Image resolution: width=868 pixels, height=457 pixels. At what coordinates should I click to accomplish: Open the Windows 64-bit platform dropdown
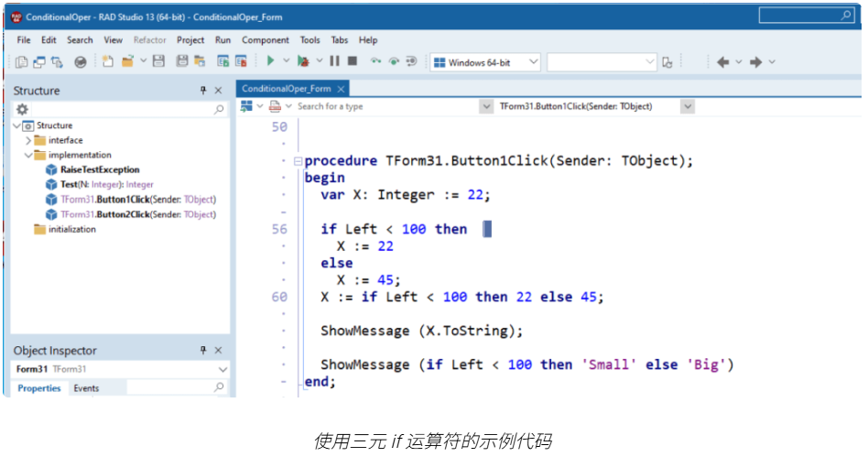click(x=531, y=62)
